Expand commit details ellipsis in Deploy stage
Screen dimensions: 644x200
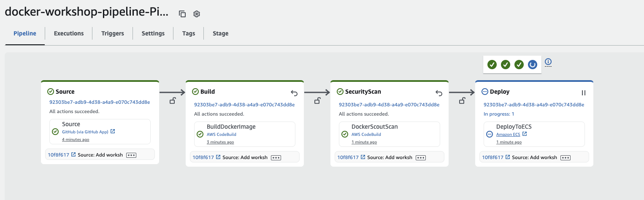[566, 157]
